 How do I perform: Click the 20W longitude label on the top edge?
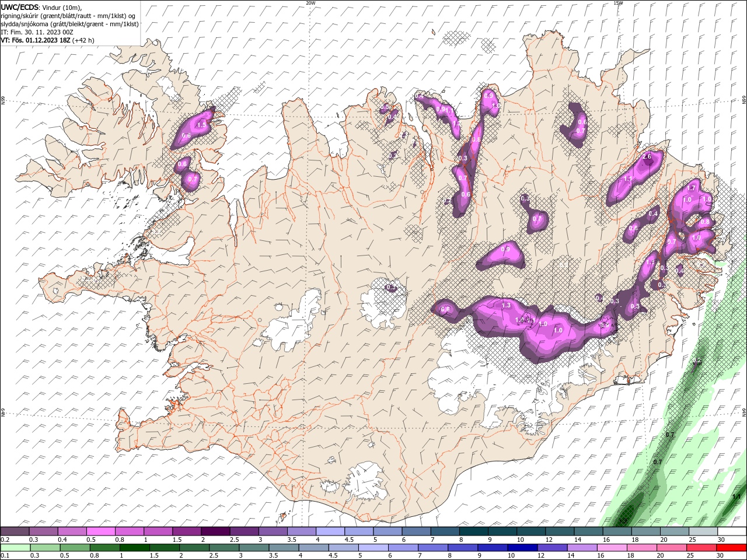point(310,3)
